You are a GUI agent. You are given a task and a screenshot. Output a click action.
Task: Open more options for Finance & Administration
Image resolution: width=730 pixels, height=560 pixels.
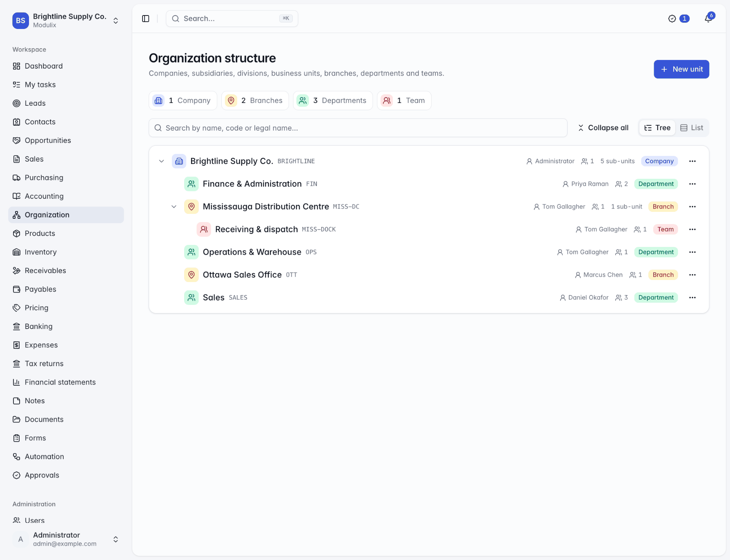692,184
